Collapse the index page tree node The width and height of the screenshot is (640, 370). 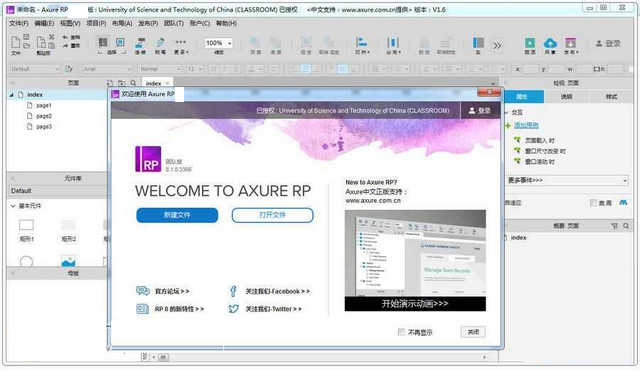point(11,95)
